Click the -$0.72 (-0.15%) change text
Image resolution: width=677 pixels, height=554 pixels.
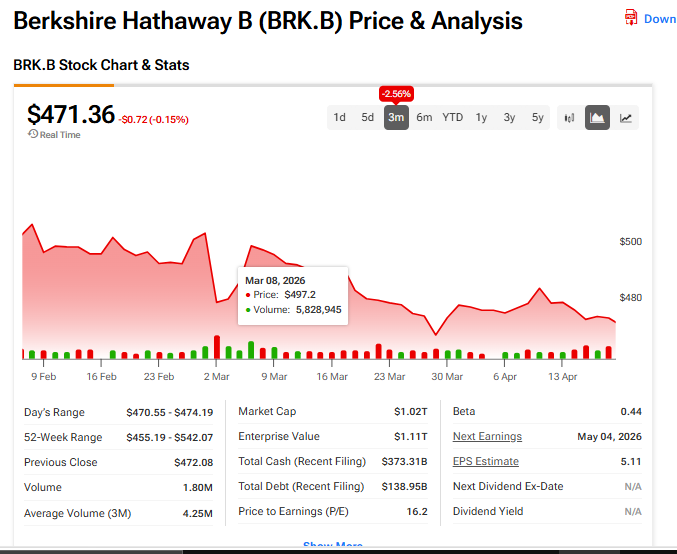(x=153, y=120)
